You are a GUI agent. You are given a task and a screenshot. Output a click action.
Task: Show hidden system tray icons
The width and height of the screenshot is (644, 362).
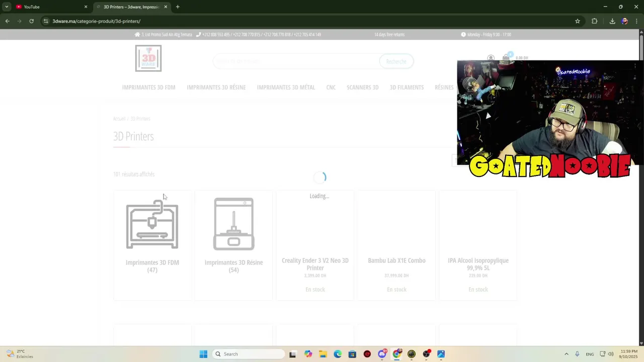coord(566,354)
